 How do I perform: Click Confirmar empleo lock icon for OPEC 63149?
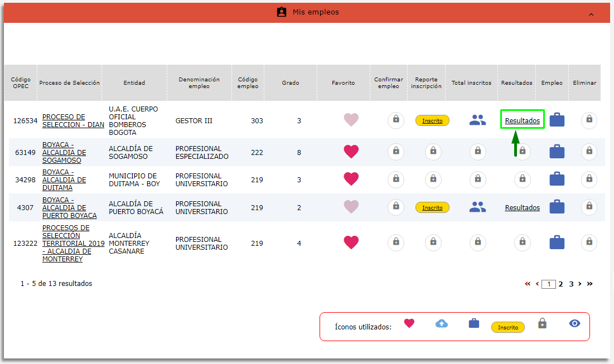[396, 152]
